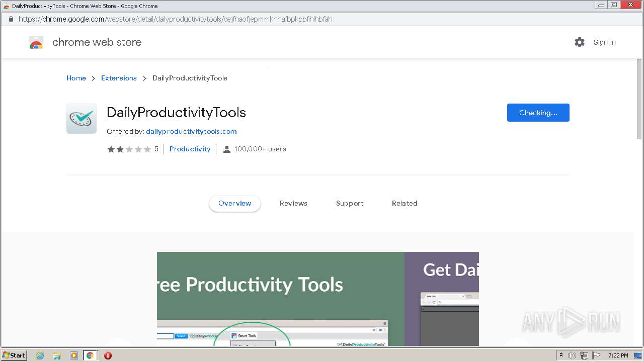Select the Overview tab
Viewport: 644px width, 362px height.
[235, 203]
